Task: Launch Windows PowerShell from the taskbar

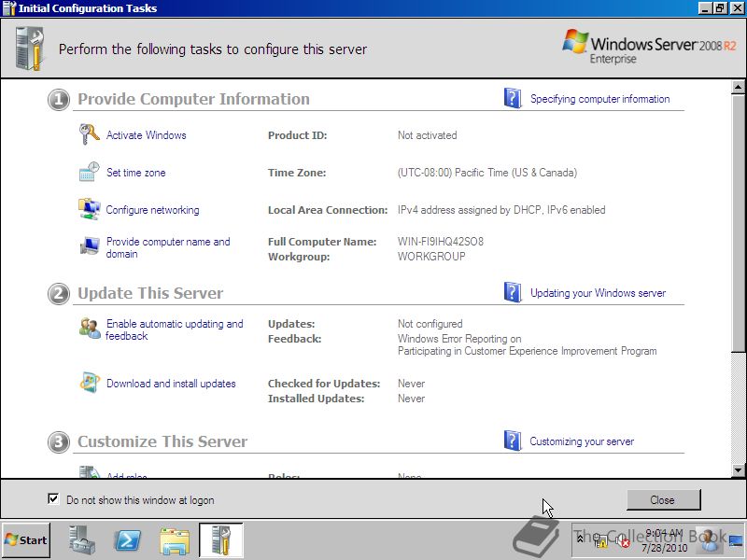Action: (128, 540)
